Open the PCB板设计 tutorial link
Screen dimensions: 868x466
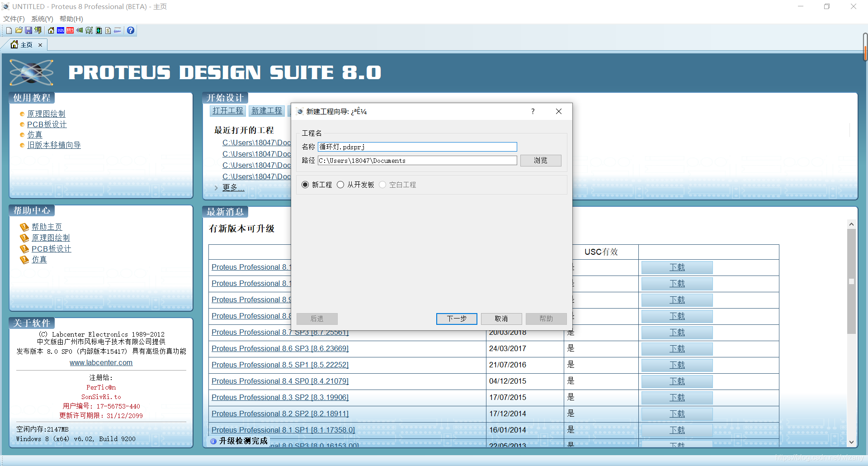click(47, 124)
